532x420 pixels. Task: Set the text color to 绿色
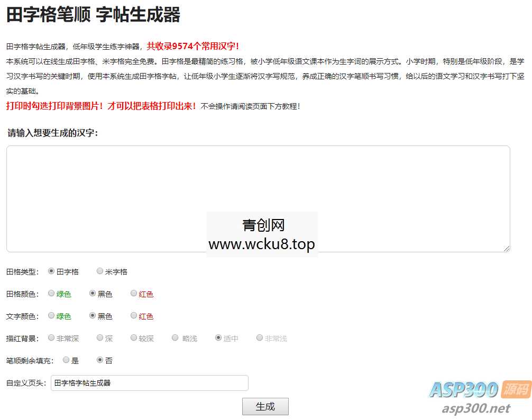(x=51, y=316)
